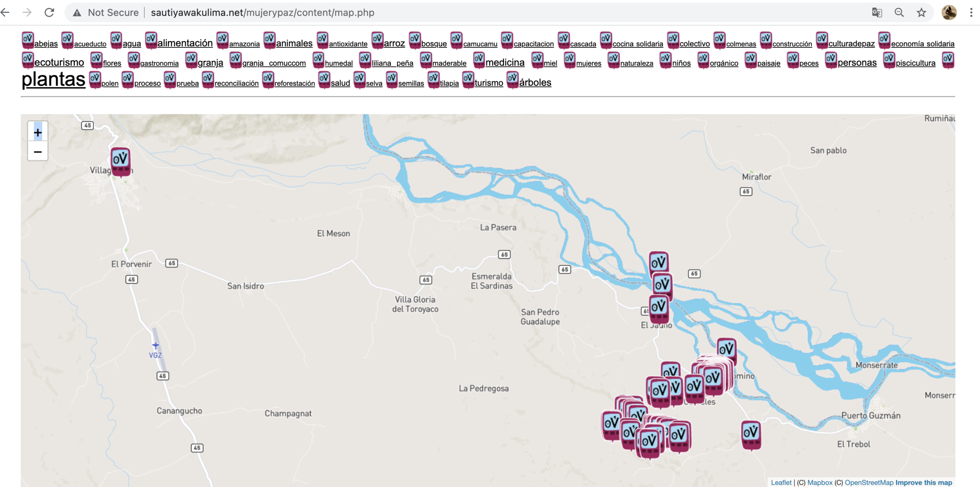Click the page reload icon
Screen dimensions: 980x487
(x=49, y=12)
